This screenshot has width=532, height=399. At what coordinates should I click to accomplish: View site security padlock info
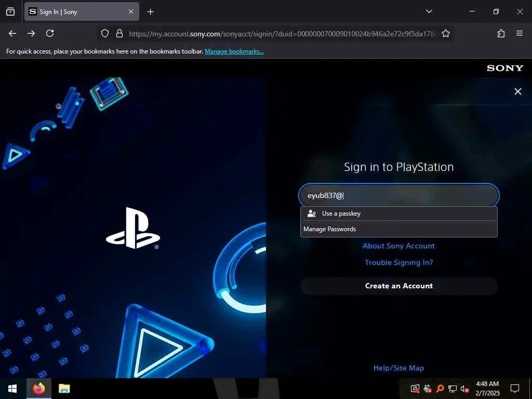pyautogui.click(x=119, y=33)
